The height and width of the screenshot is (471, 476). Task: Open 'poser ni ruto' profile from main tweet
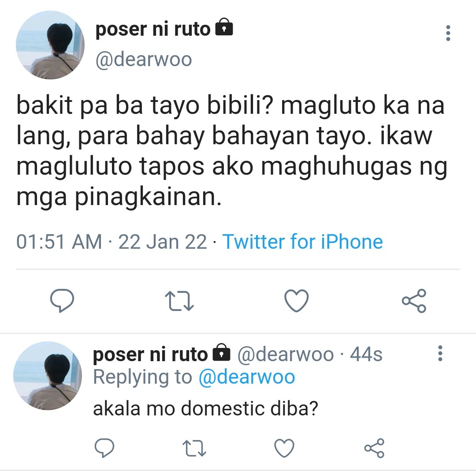[153, 29]
